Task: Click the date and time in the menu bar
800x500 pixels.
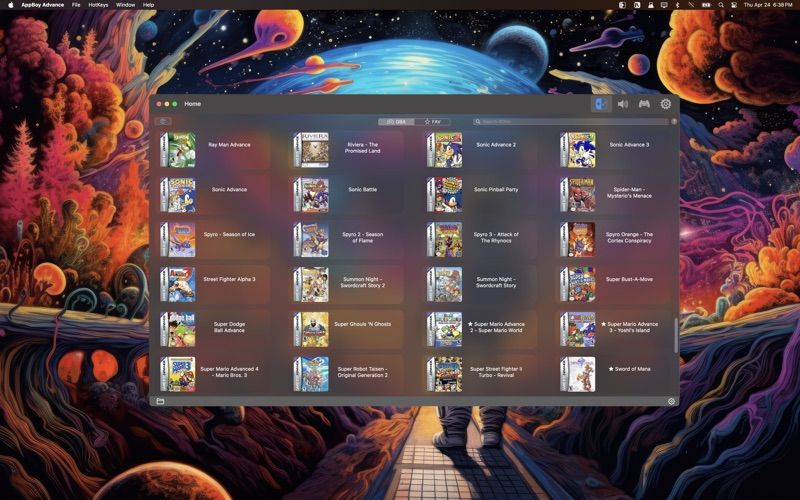Action: point(768,5)
